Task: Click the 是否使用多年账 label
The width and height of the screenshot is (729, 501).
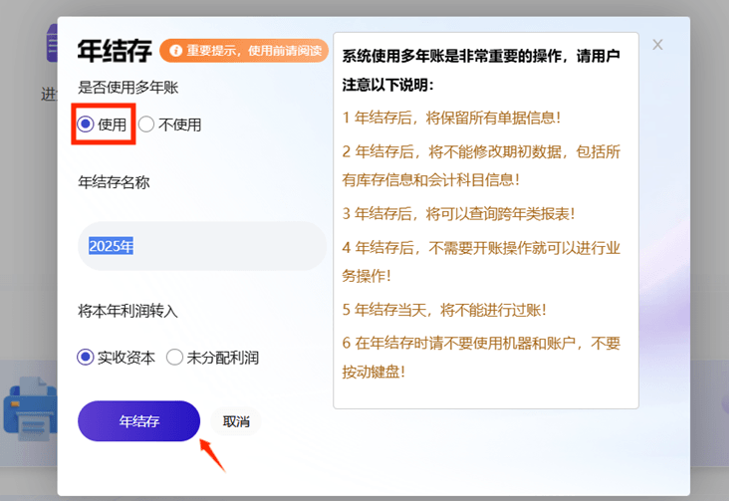Action: click(x=129, y=88)
